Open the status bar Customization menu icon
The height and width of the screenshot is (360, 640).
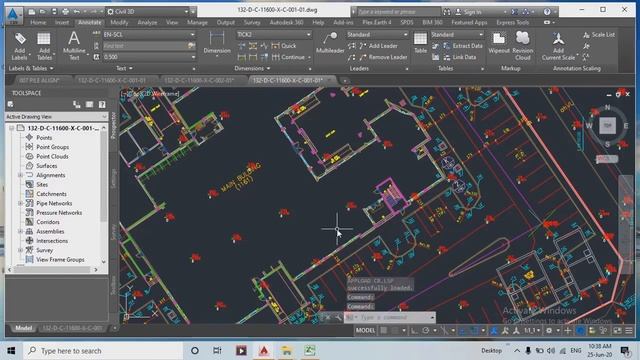pos(629,330)
